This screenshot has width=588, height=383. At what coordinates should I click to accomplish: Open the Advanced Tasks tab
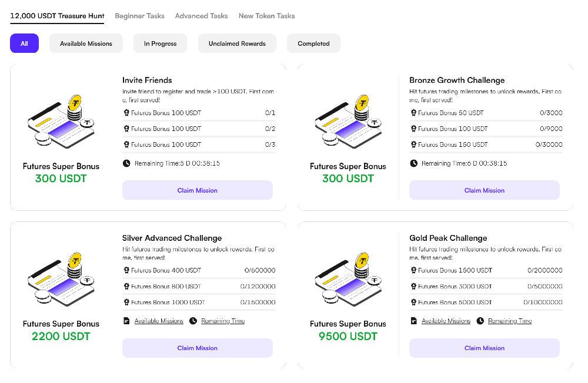tap(201, 16)
